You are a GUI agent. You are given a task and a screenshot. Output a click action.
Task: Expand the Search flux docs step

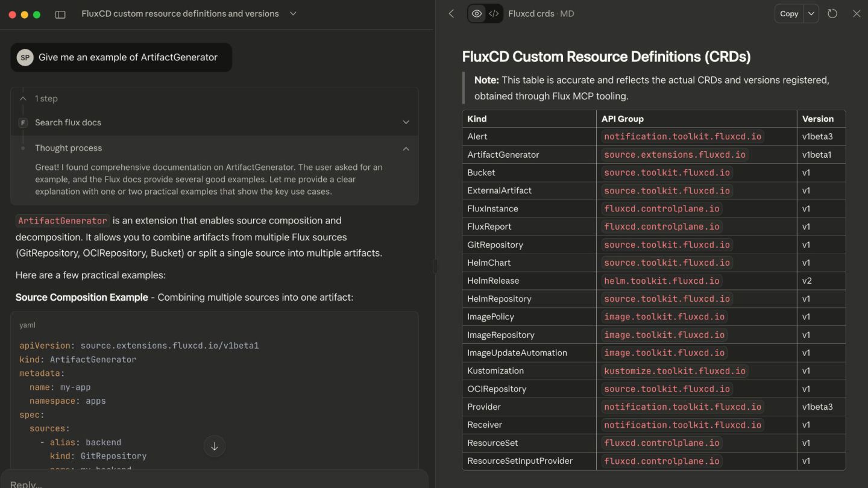click(x=406, y=122)
